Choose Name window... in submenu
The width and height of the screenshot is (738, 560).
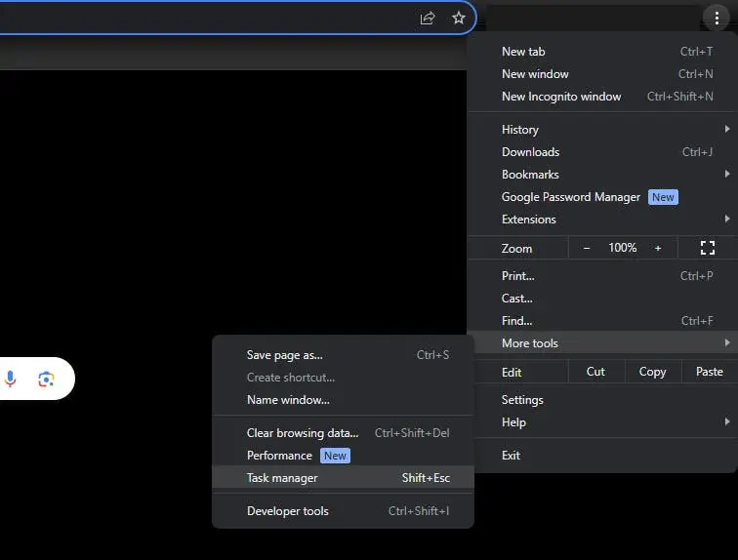pyautogui.click(x=343, y=400)
